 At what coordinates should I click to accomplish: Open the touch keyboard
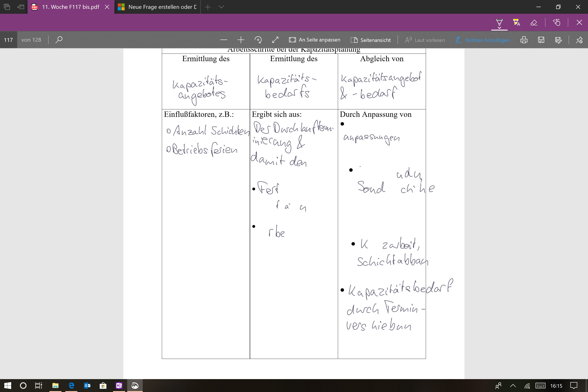pyautogui.click(x=541, y=386)
